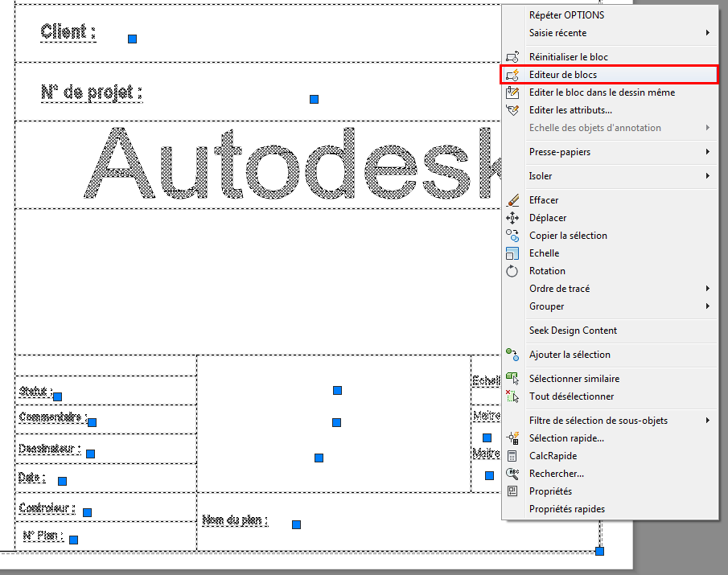Choose Rechercher... entry

point(610,474)
